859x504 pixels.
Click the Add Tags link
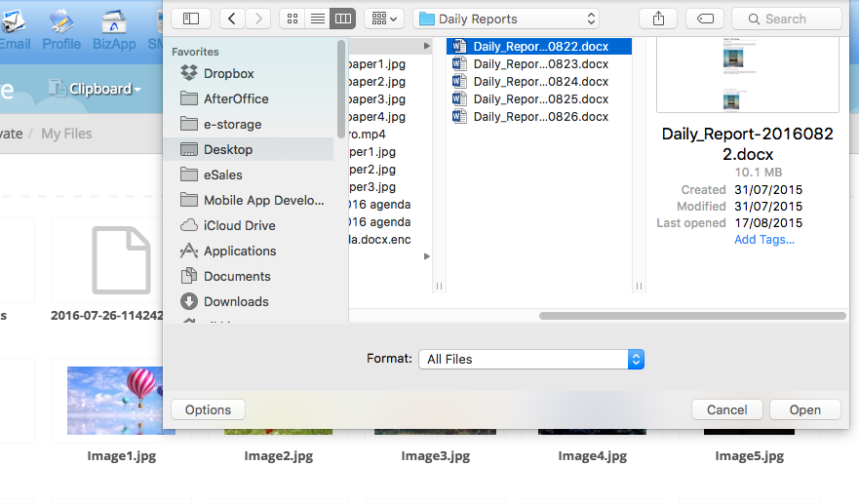764,239
